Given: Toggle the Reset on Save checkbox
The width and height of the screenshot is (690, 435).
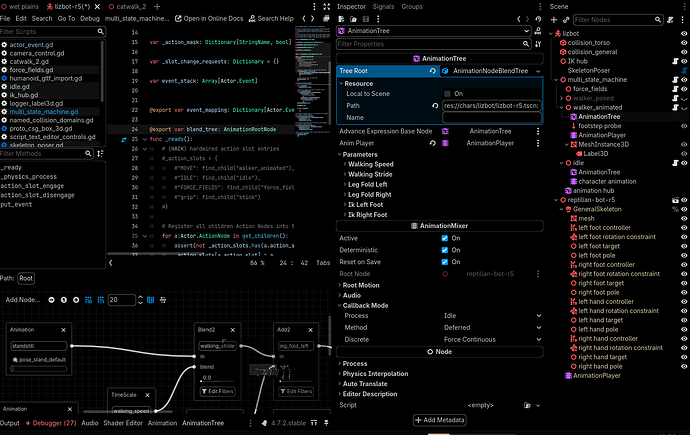Looking at the screenshot, I should click(444, 262).
